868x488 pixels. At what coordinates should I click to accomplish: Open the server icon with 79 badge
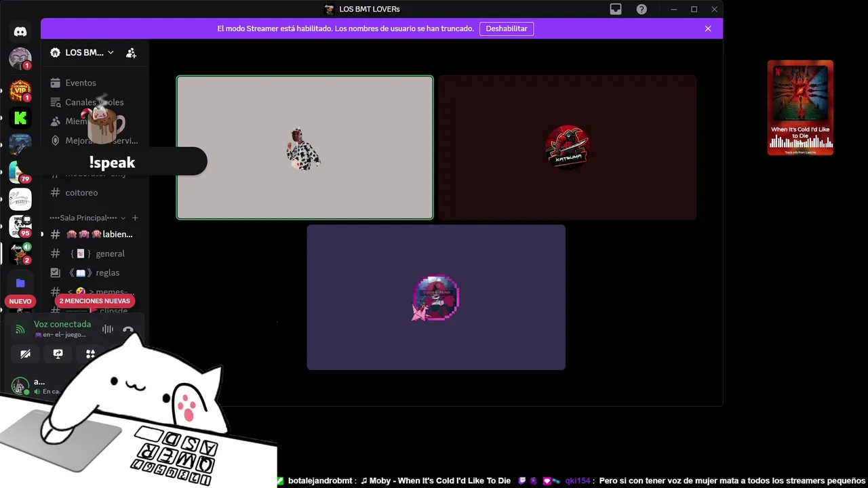(20, 172)
